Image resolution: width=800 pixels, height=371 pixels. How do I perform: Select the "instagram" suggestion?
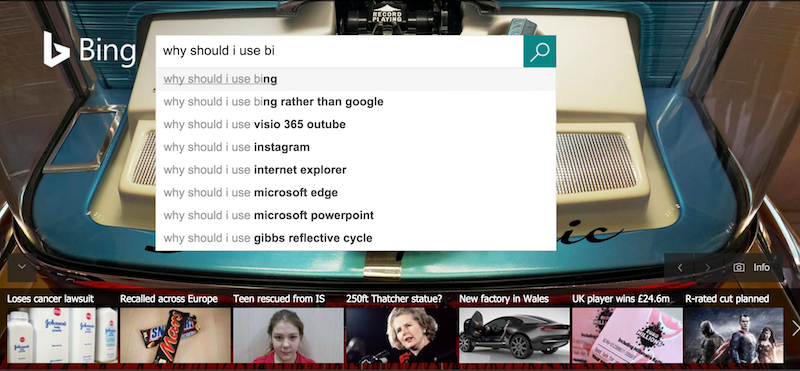point(356,147)
